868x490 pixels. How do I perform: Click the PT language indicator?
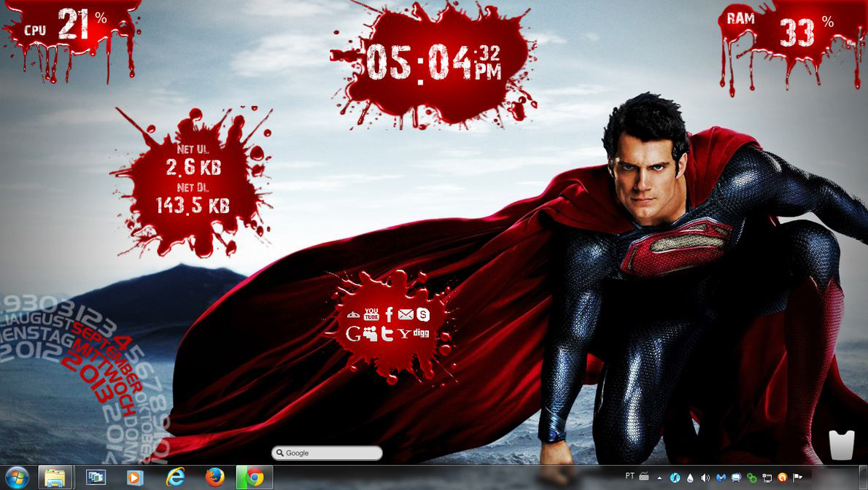[x=630, y=476]
